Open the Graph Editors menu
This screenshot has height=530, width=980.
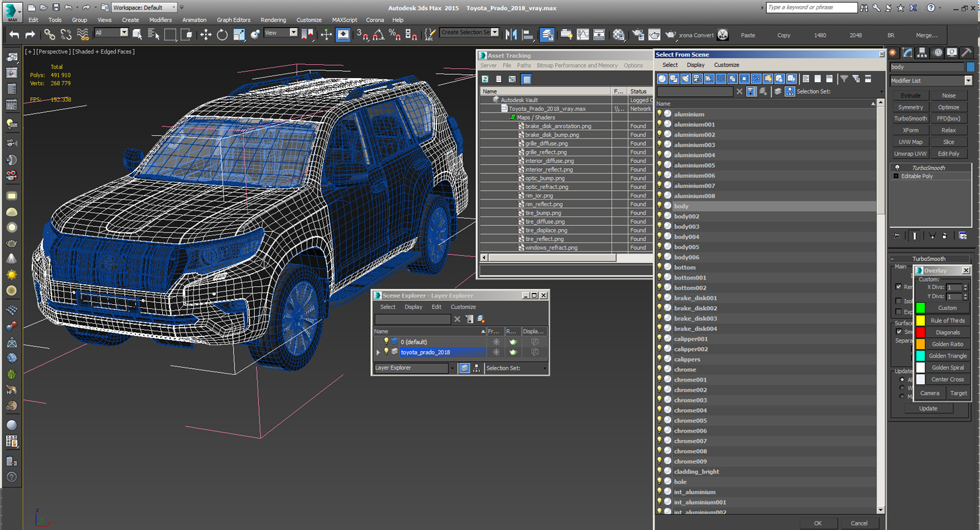click(x=234, y=20)
